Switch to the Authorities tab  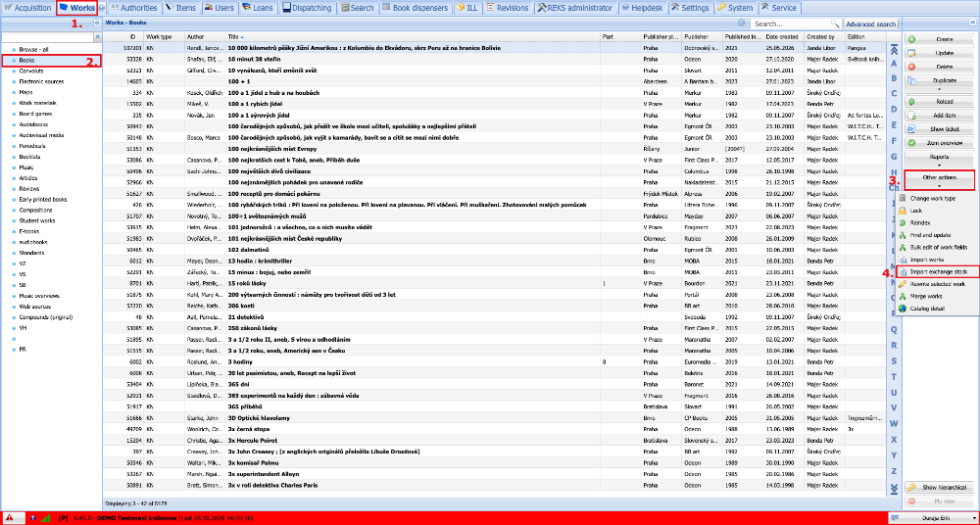tap(132, 8)
